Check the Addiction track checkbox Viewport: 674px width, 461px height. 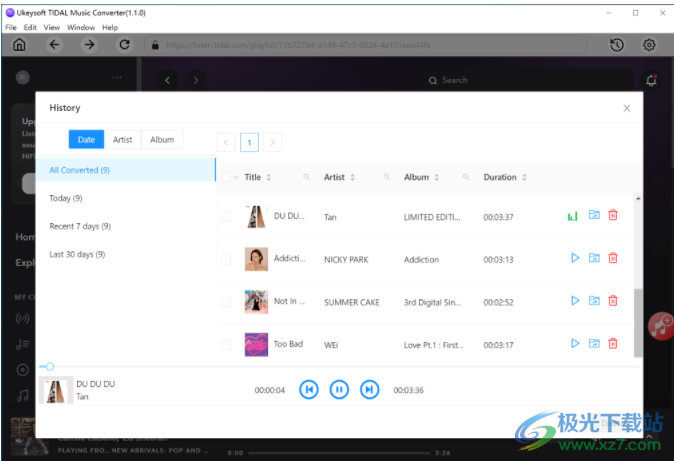(x=226, y=259)
